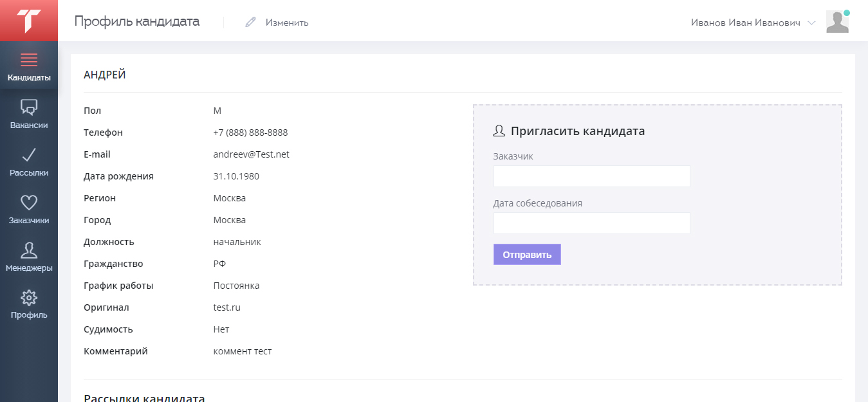
Task: Select the Заказчики heart icon
Action: pyautogui.click(x=29, y=203)
